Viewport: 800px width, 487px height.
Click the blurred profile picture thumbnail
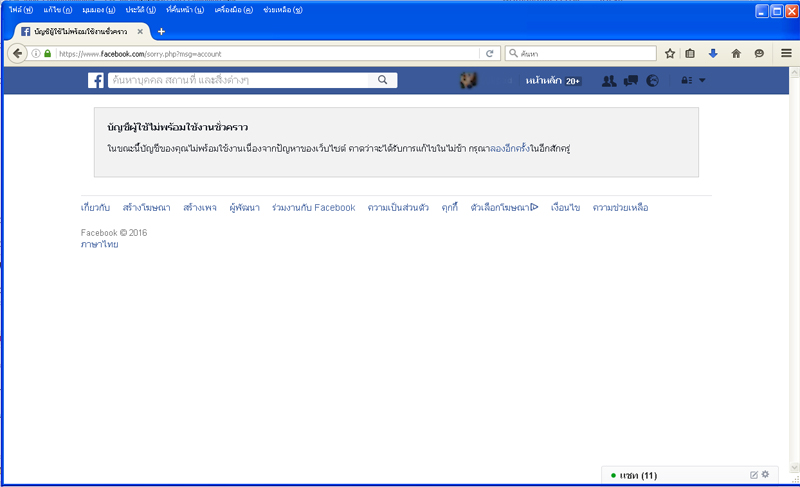coord(468,80)
